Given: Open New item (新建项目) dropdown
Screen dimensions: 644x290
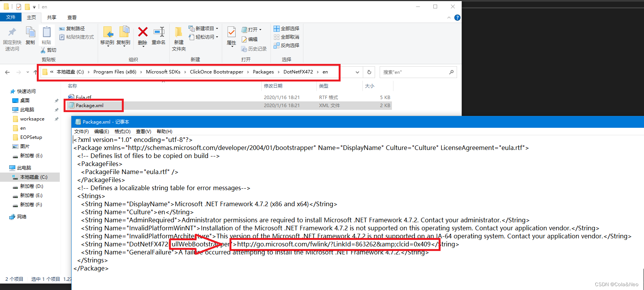Looking at the screenshot, I should click(x=203, y=29).
